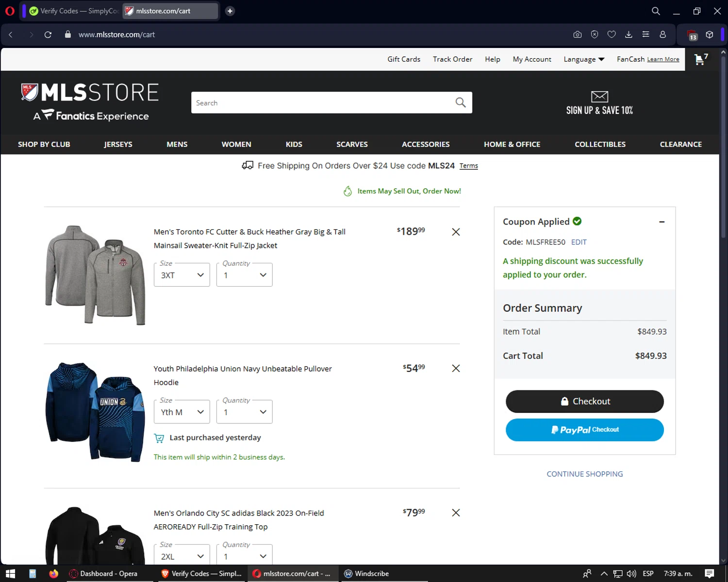Select the mlsstore.com/cart browser tab
This screenshot has width=728, height=582.
(x=170, y=11)
